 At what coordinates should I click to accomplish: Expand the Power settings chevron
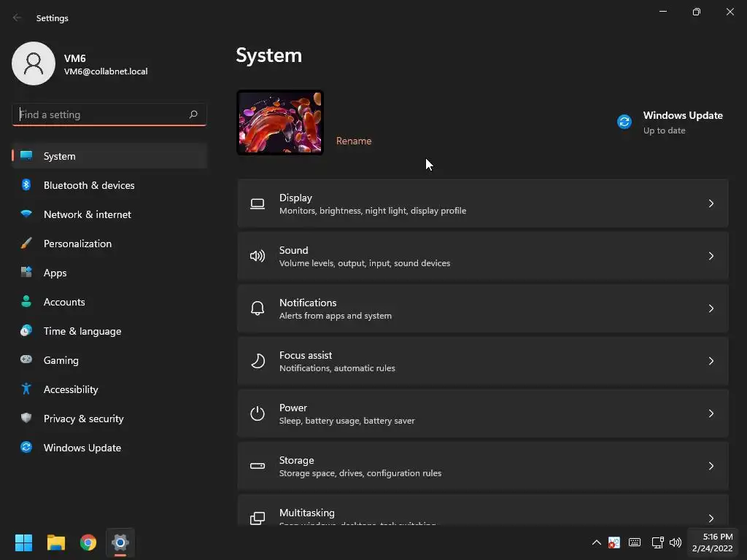(x=711, y=413)
